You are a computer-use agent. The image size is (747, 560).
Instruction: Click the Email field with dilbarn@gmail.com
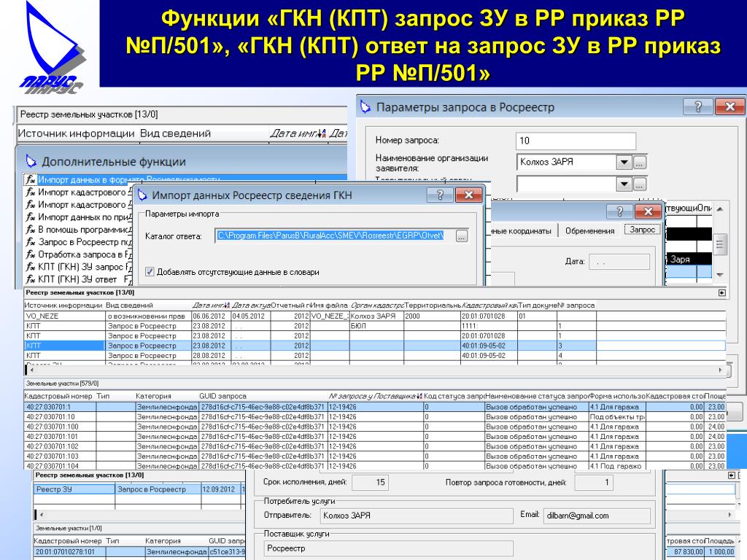coord(597,516)
